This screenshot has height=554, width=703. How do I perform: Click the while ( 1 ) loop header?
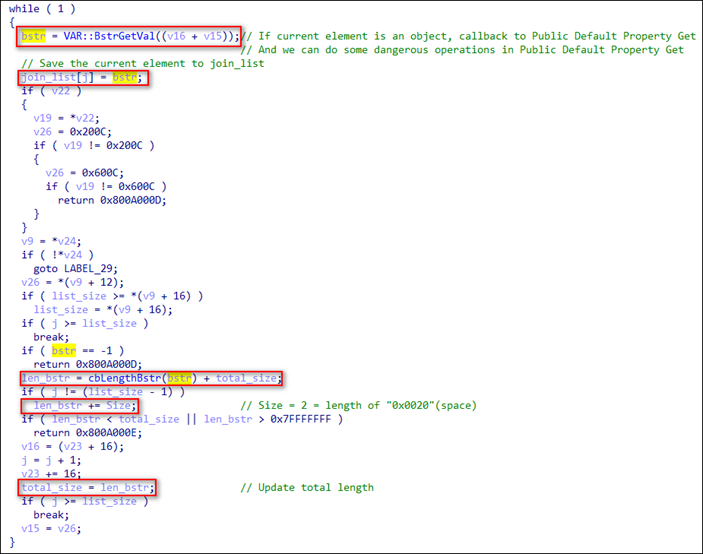38,9
